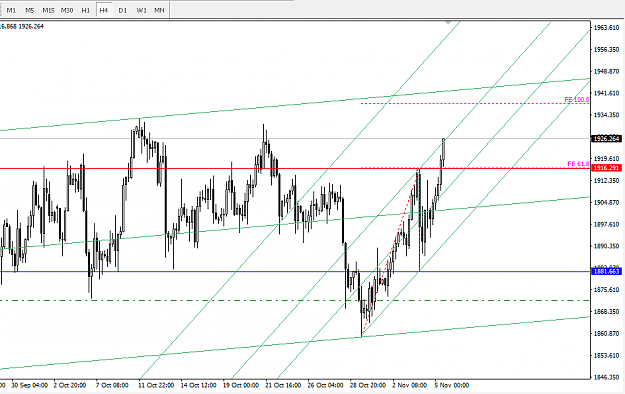
Task: Click the 1853.610 price axis value
Action: tap(606, 355)
